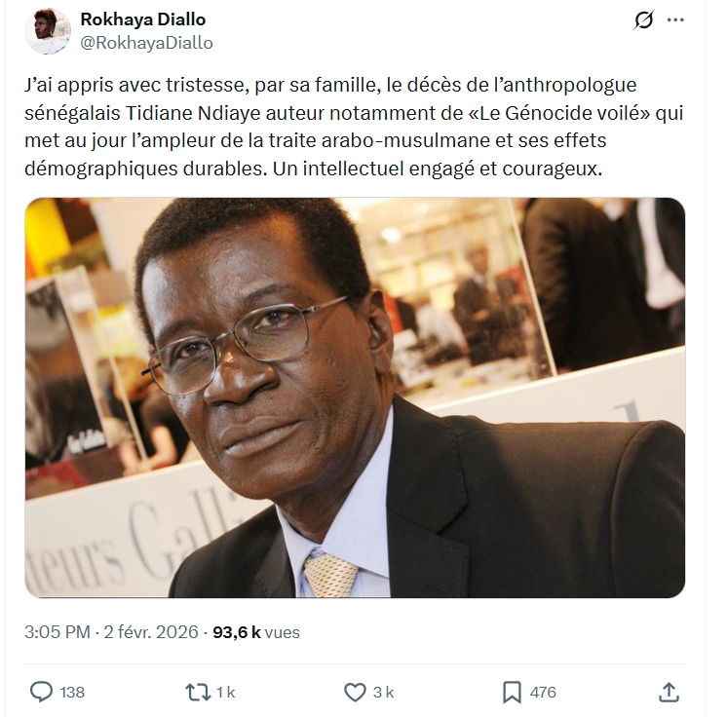
Task: Click the 93,6 k vues view count
Action: 256,632
